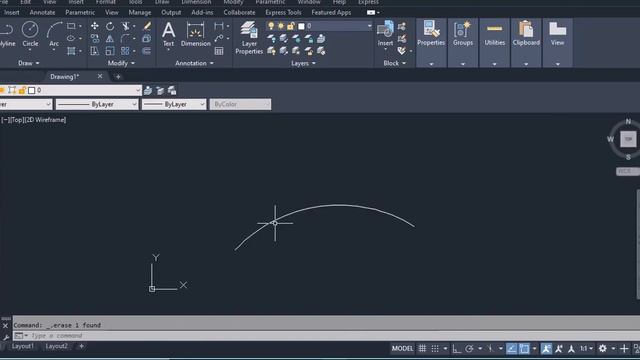Toggle layer freeze sun icon in ribbon
Viewport: 640px width, 360px height.
[280, 26]
